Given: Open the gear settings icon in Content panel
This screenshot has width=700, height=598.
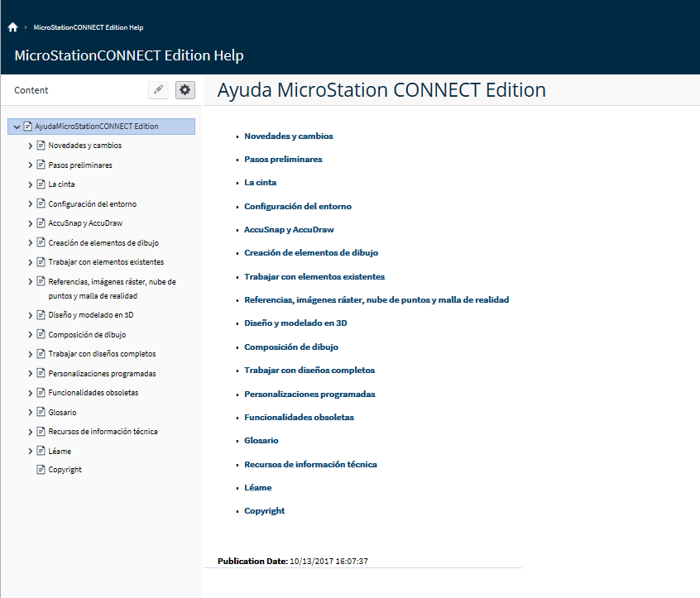Looking at the screenshot, I should 185,90.
